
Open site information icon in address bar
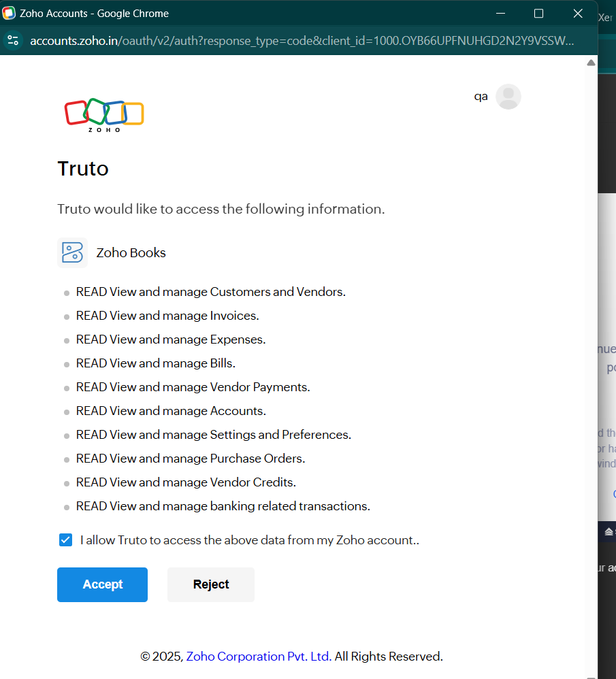click(13, 41)
